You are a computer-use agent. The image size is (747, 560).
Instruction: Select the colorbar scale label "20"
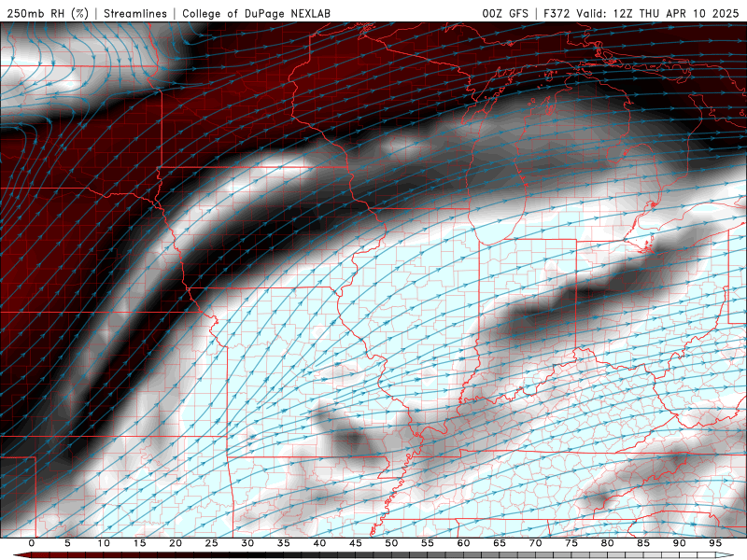pyautogui.click(x=176, y=543)
